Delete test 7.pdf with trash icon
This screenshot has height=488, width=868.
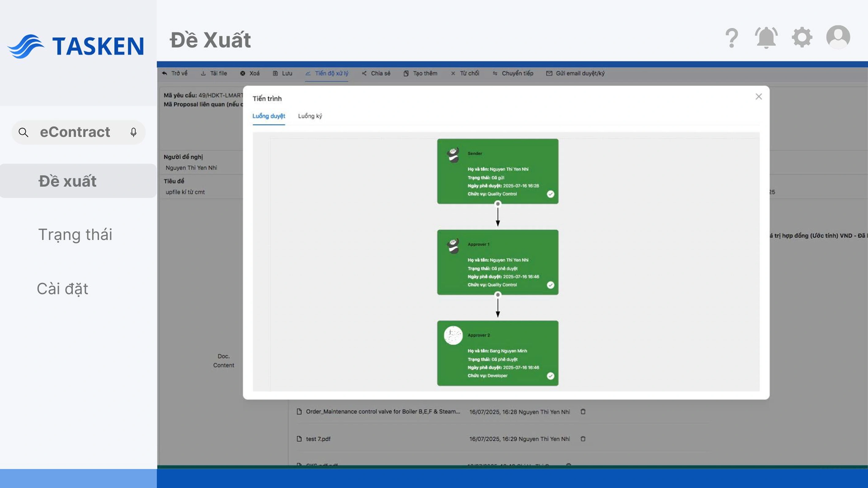point(583,439)
